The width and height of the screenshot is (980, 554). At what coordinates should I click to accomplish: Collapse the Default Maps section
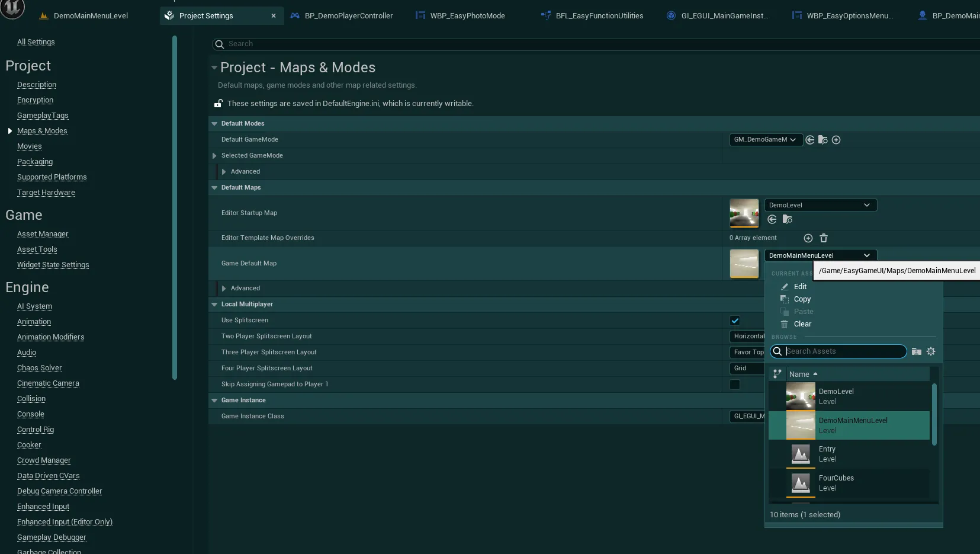(x=214, y=188)
